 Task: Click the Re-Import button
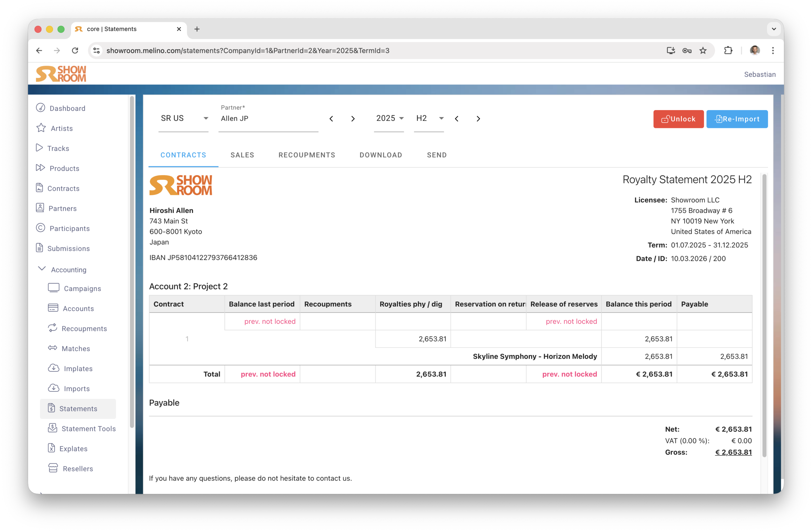[737, 119]
